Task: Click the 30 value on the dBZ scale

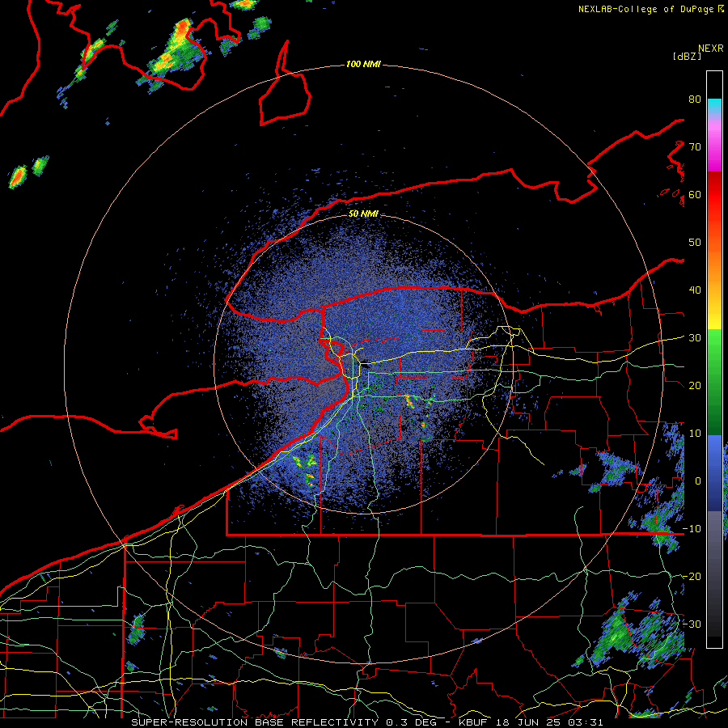Action: click(695, 337)
